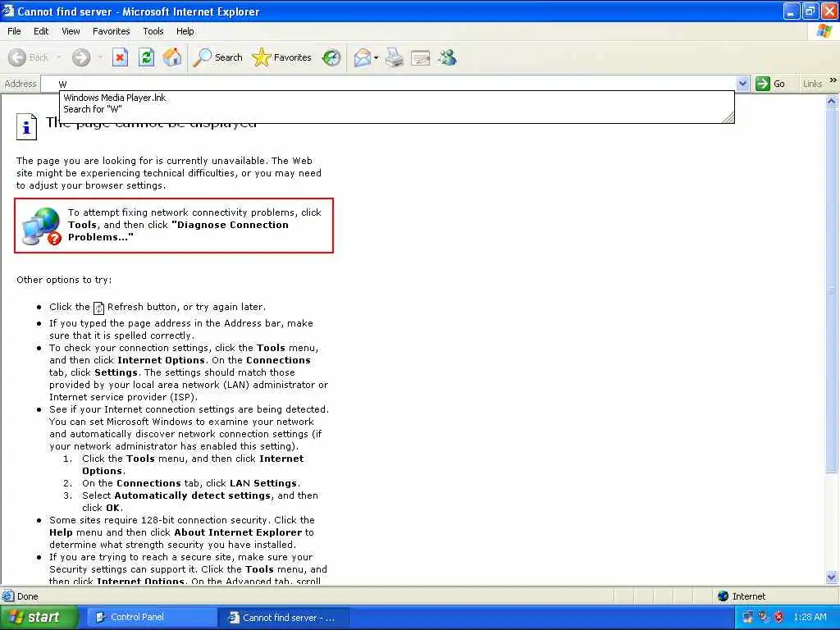The image size is (840, 630).
Task: Click the Done status page icon
Action: [8, 596]
